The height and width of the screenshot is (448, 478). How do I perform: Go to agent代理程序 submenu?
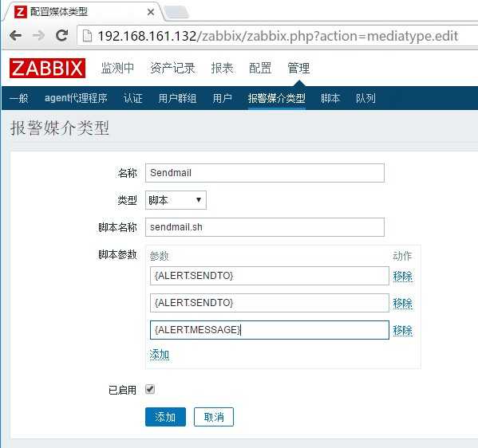click(x=76, y=98)
